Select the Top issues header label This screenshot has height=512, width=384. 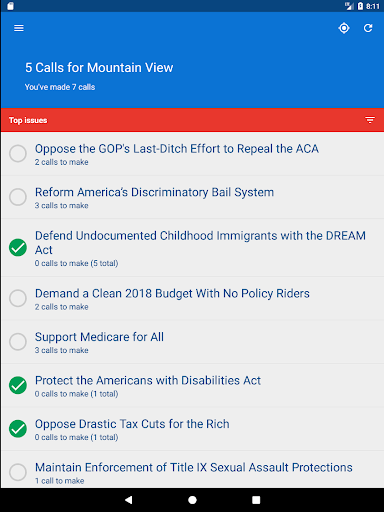click(28, 120)
